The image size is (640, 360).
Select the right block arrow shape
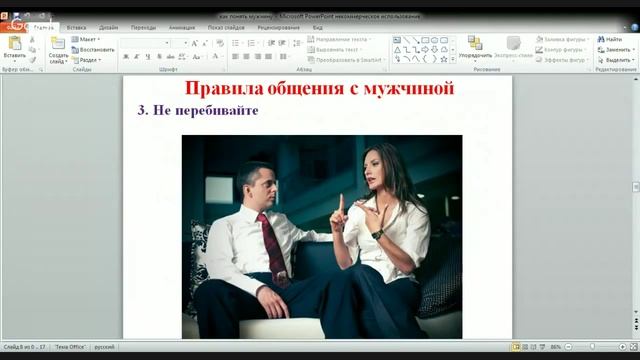point(425,50)
